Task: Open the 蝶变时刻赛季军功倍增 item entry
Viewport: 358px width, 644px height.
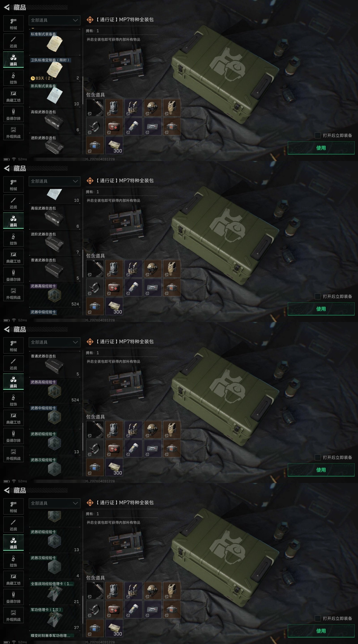Action: pyautogui.click(x=55, y=636)
